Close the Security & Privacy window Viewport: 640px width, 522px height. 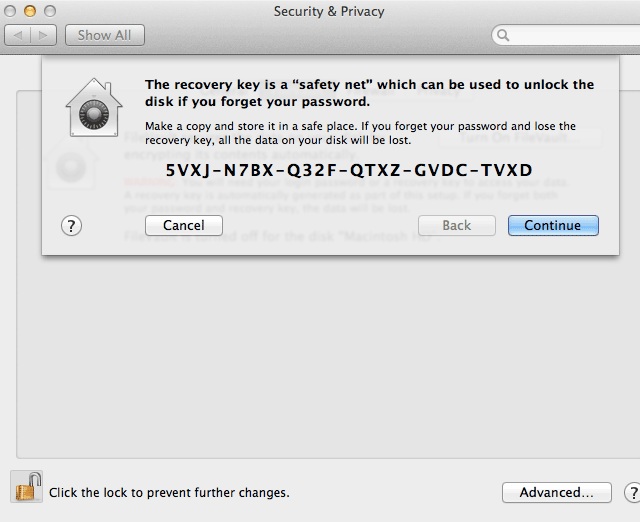point(10,11)
